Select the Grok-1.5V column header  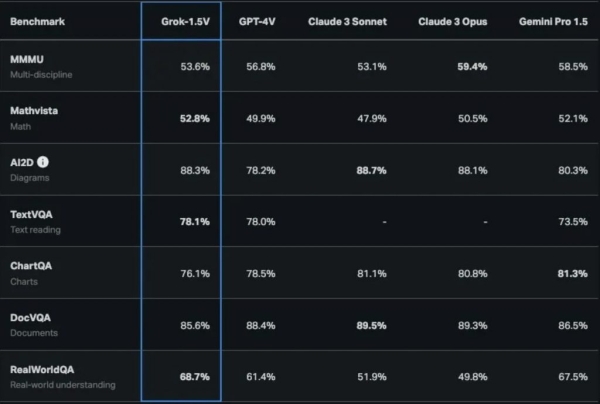coord(186,21)
